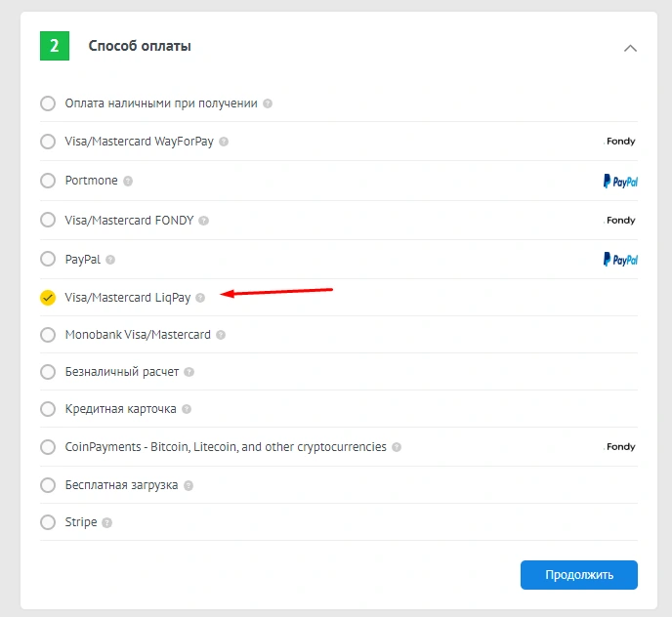The image size is (672, 617).
Task: Click help icon beside Кредитная карточка
Action: coord(187,409)
